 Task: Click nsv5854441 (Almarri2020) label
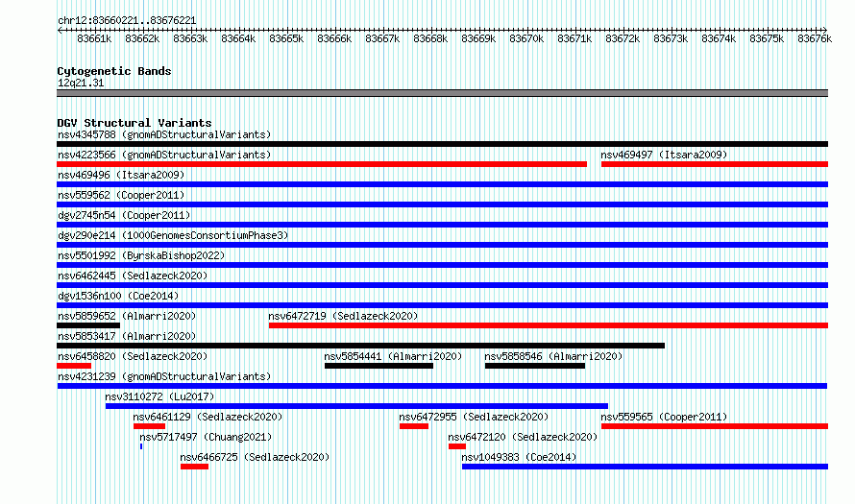click(x=393, y=356)
